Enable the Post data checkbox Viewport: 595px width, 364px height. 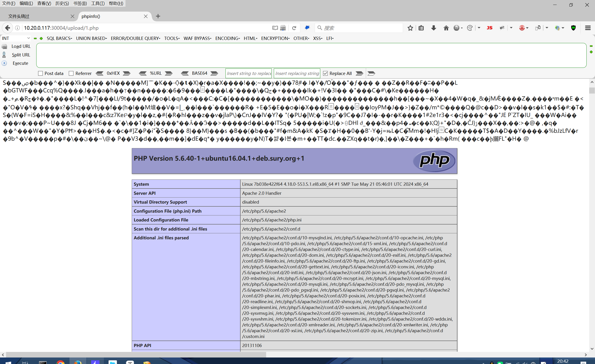point(41,73)
